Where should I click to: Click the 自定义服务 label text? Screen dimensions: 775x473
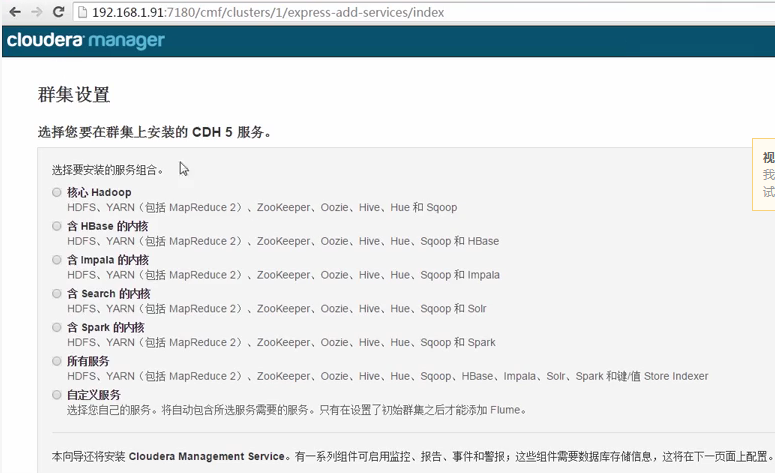94,394
